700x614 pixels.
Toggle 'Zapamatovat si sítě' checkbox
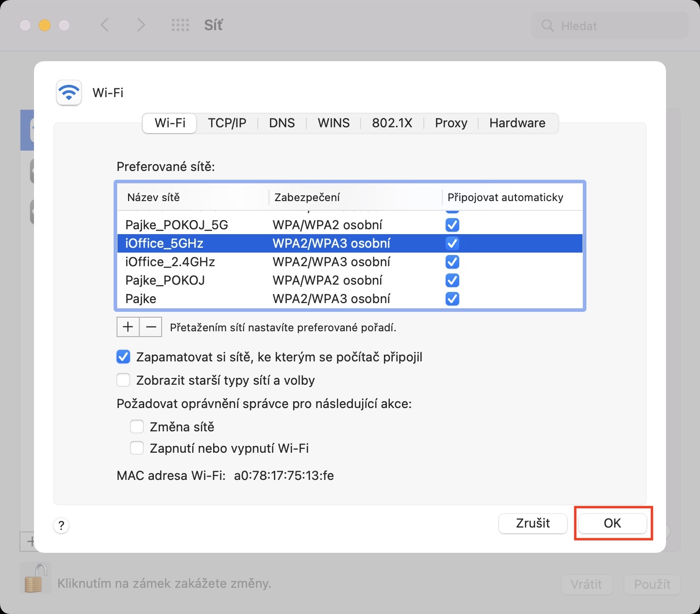(123, 357)
